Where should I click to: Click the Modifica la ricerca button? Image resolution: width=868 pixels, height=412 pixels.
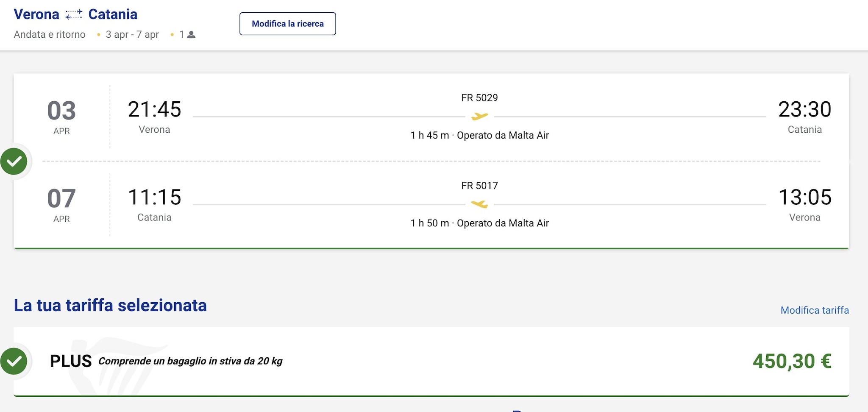[287, 24]
